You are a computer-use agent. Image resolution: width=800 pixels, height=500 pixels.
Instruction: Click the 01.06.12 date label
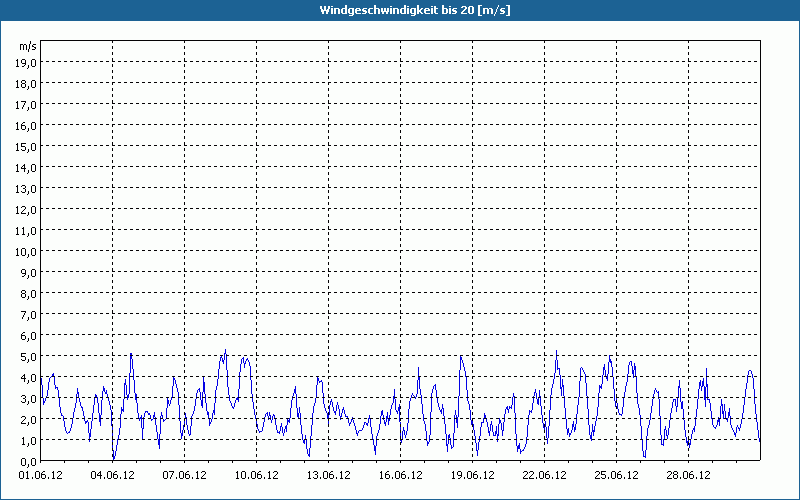41,475
